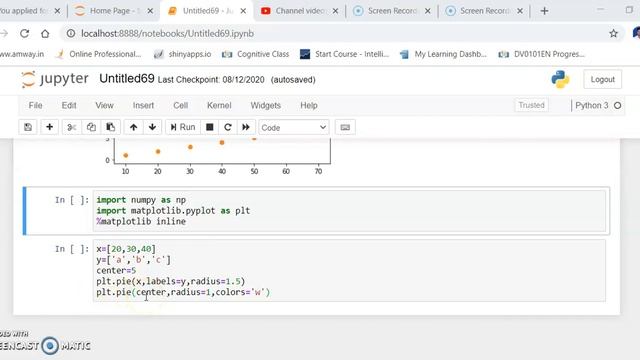Open My Learning Dashb bookmark
Viewport: 640px width, 360px height.
[443, 54]
